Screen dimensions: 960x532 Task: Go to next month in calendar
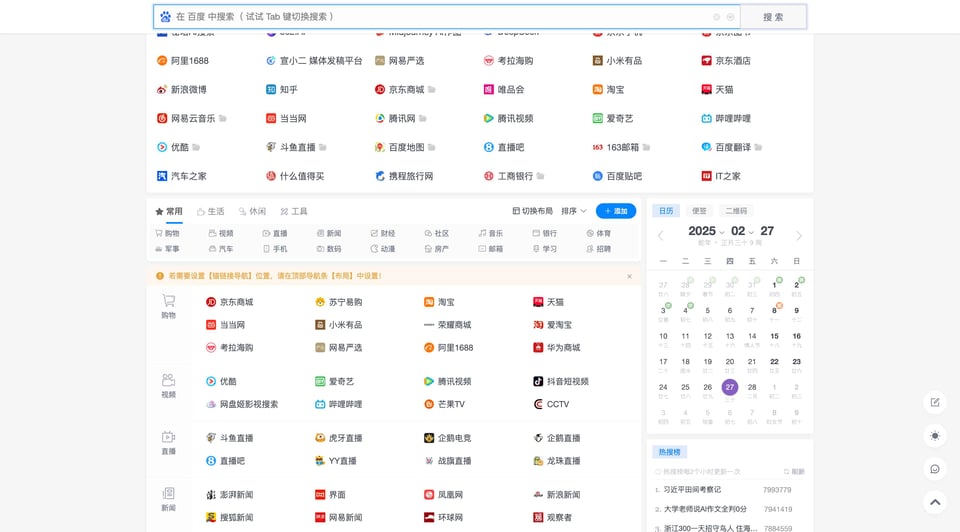pyautogui.click(x=798, y=236)
